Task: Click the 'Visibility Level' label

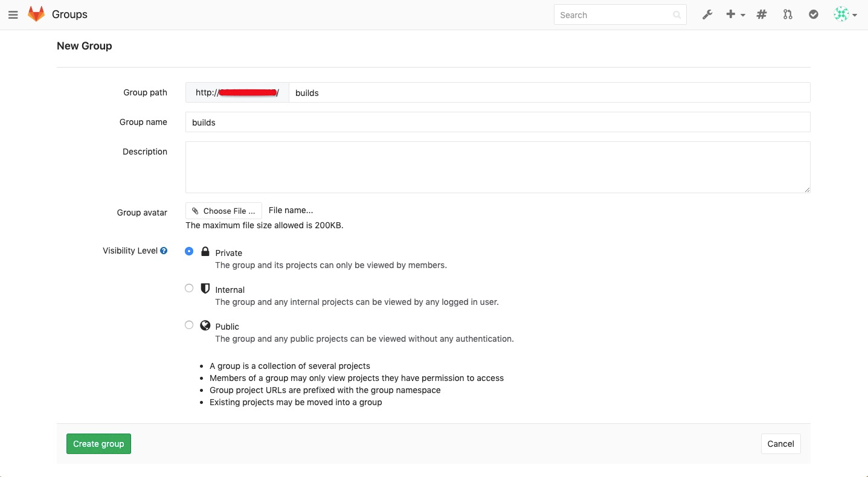Action: click(x=130, y=251)
